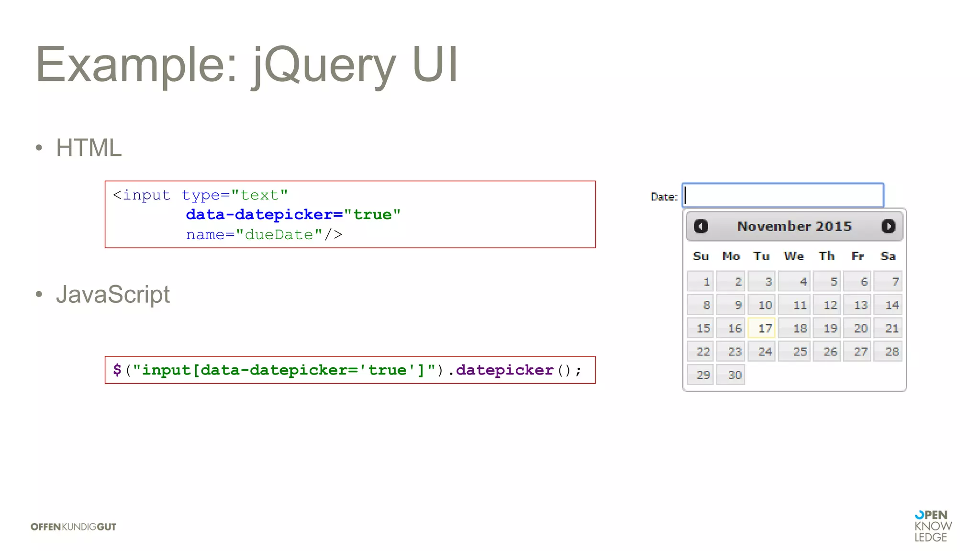Click the JavaScript bullet heading
Viewport: 980px width, 551px height.
[x=113, y=294]
